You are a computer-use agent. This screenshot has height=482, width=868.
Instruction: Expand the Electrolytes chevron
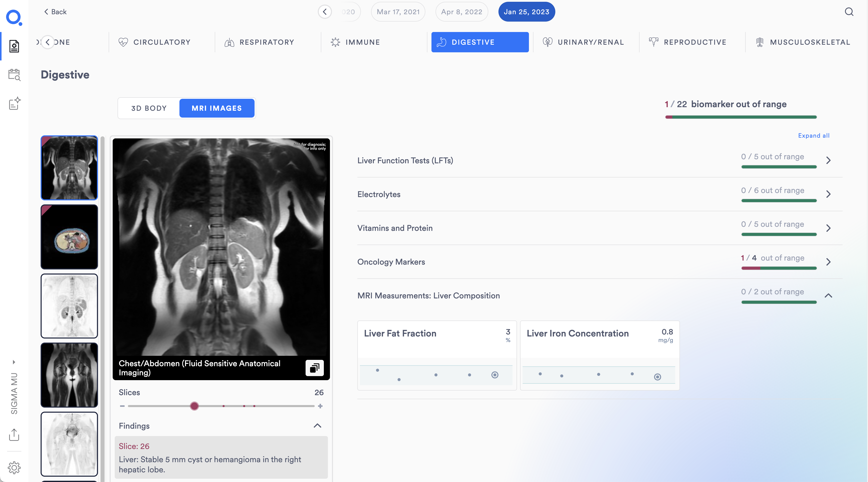(x=829, y=194)
